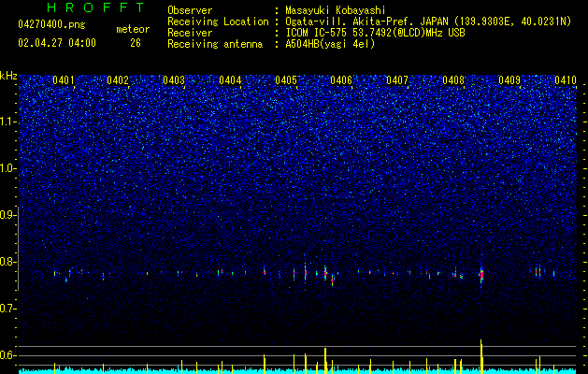The width and height of the screenshot is (588, 374).
Task: Click the 0.8 frequency axis label
Action: point(7,262)
